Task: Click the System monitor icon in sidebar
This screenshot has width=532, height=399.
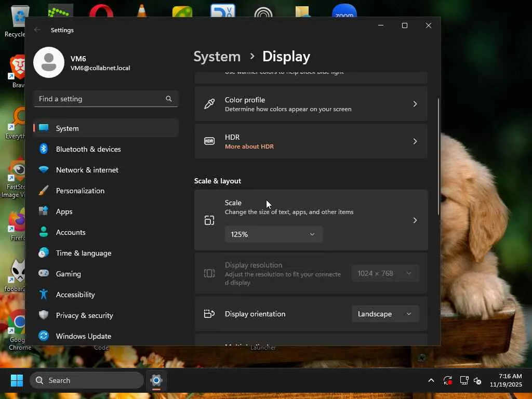Action: click(x=44, y=128)
